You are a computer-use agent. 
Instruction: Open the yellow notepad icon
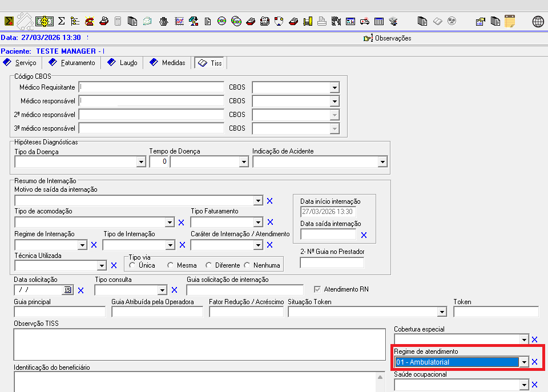click(x=510, y=22)
